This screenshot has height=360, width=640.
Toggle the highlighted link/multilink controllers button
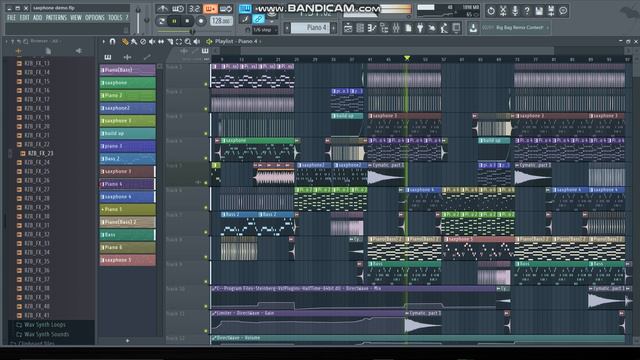(x=258, y=19)
